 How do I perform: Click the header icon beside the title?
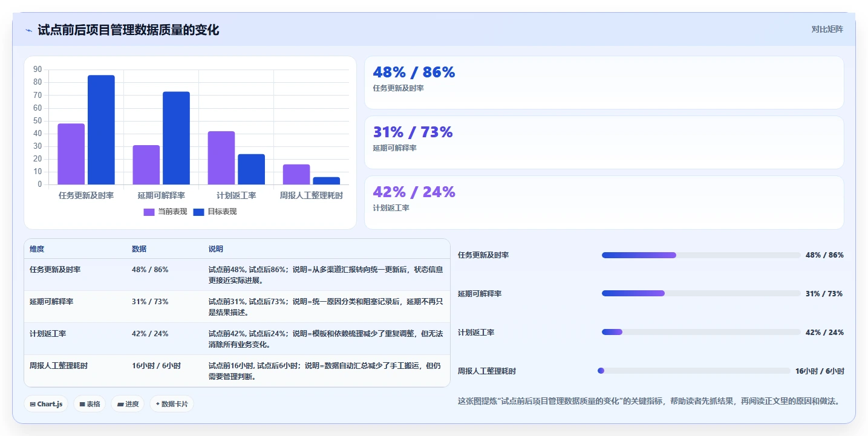pyautogui.click(x=28, y=30)
